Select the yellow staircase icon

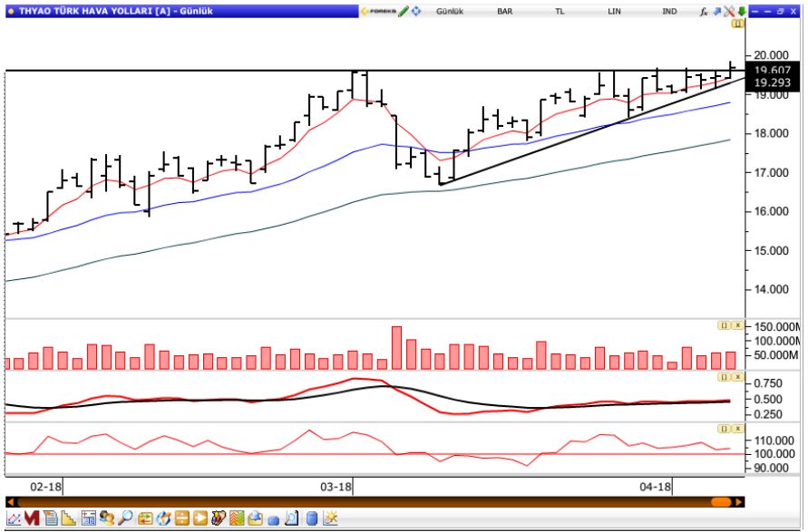tap(69, 518)
